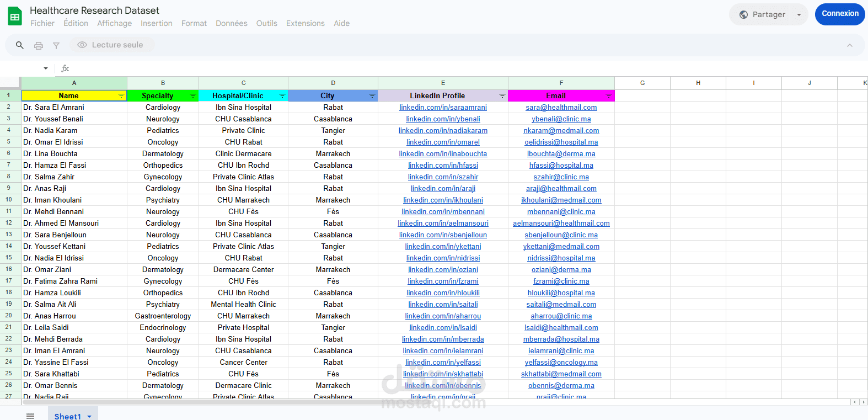Open the LinkedIn Profile column filter icon

(x=502, y=96)
